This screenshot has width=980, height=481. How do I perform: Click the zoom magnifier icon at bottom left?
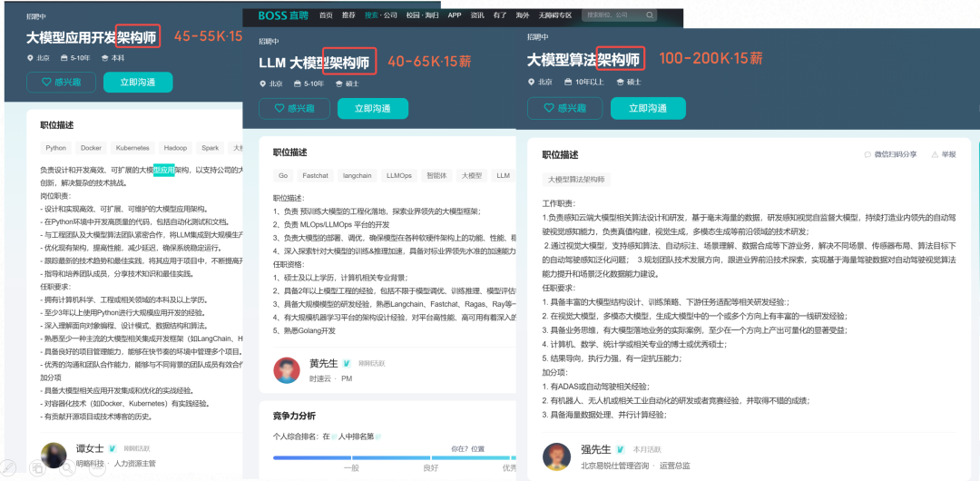(67, 468)
